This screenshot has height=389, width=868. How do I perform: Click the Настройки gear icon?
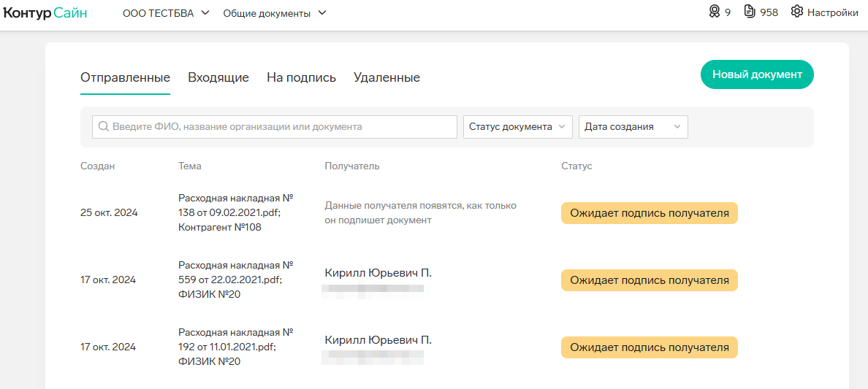(x=796, y=12)
